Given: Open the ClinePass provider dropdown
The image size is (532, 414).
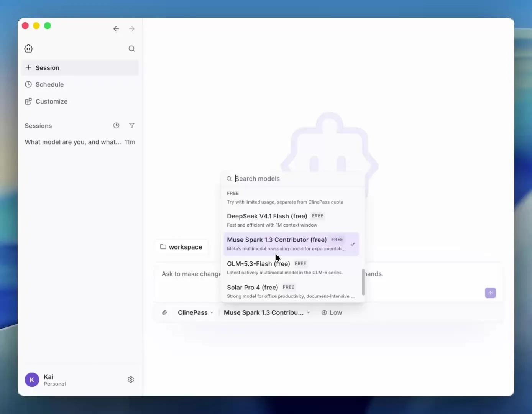Looking at the screenshot, I should 195,313.
